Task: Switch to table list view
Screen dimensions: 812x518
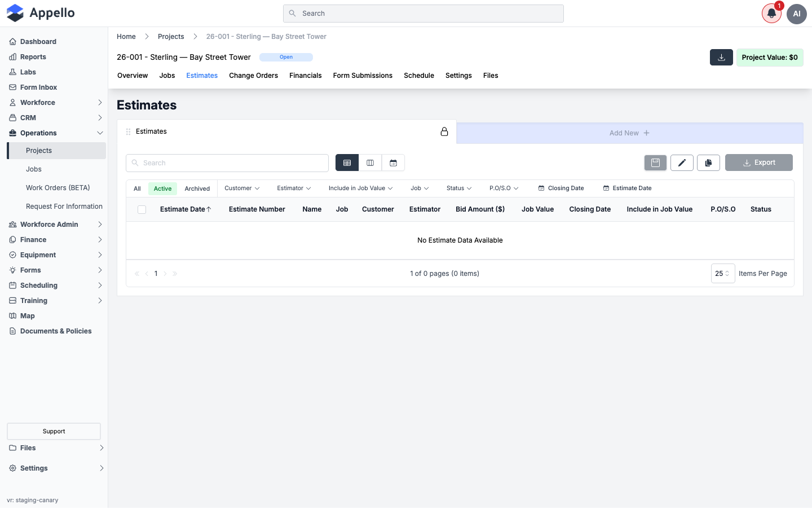Action: pyautogui.click(x=347, y=163)
